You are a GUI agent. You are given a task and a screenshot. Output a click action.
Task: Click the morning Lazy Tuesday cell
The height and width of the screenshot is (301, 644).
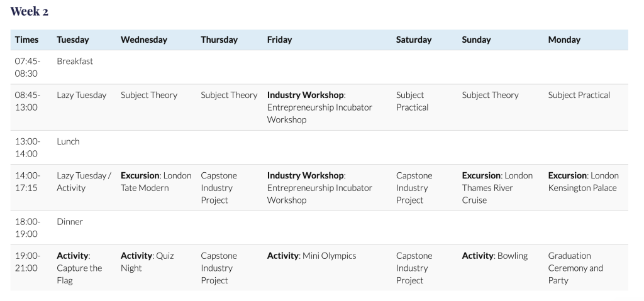coord(81,96)
